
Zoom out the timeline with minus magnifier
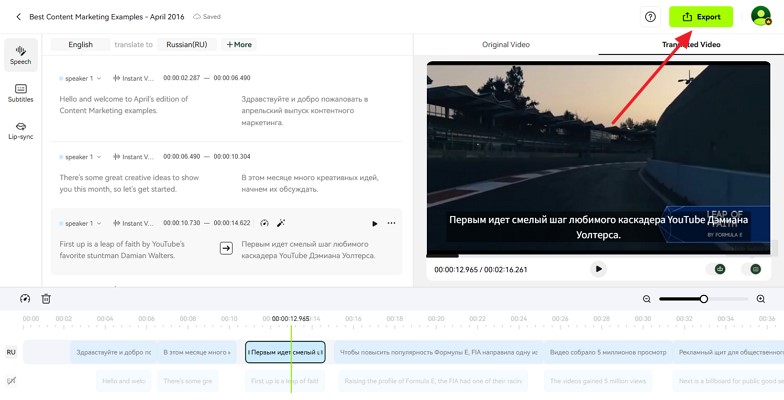tap(646, 299)
